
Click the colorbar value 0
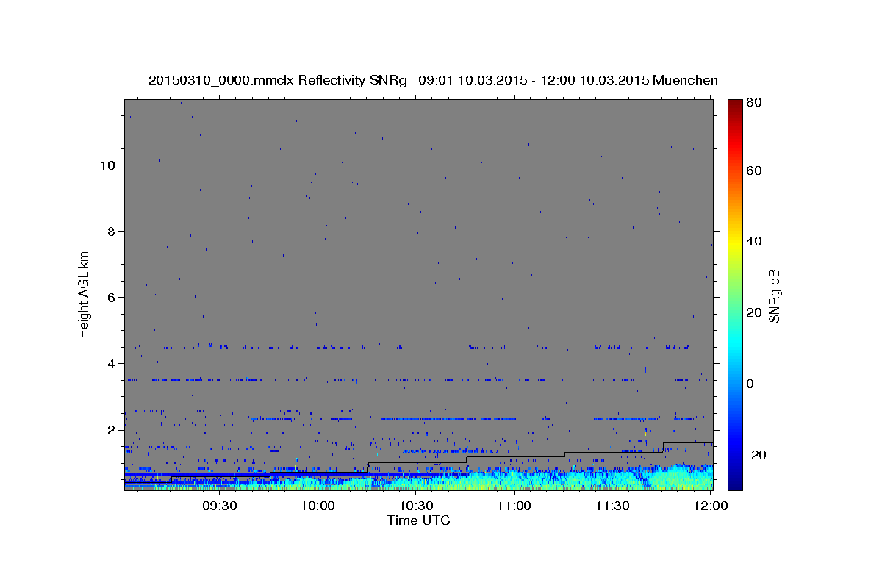click(750, 384)
